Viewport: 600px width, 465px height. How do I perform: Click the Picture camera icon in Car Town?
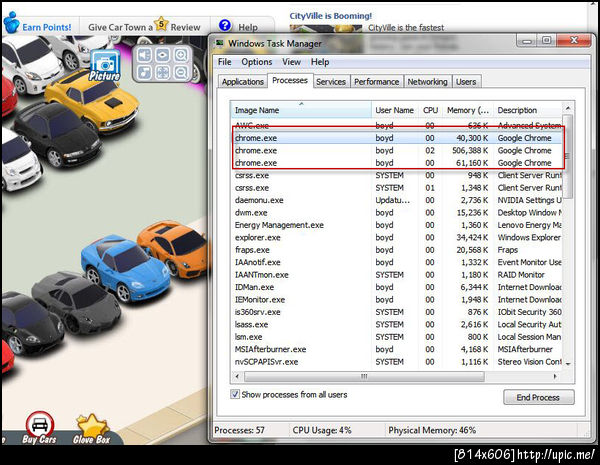105,65
